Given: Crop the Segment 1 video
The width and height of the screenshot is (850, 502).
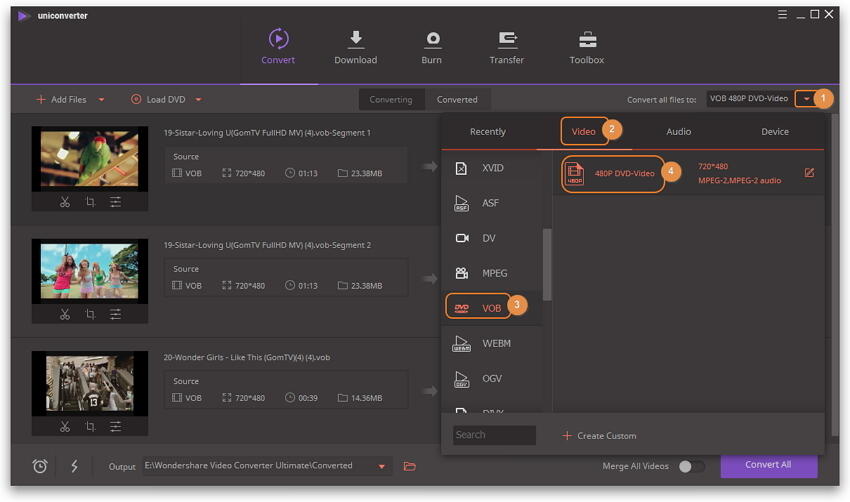Looking at the screenshot, I should 90,202.
